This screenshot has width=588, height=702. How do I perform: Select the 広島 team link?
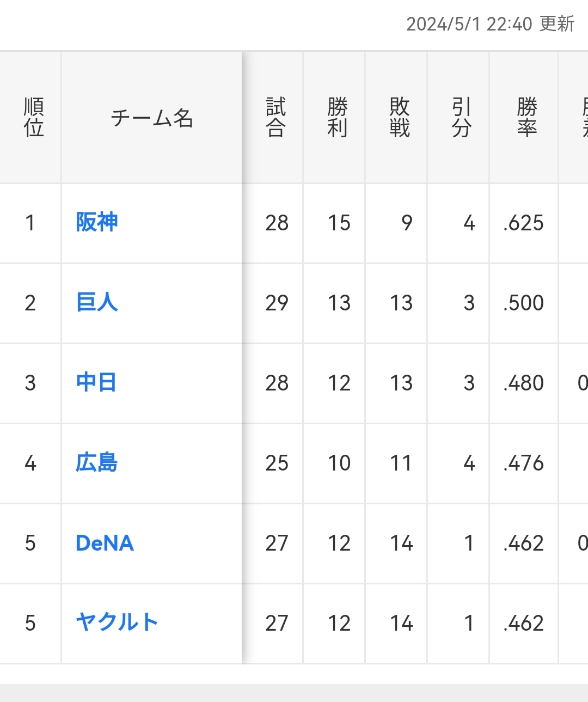pos(97,462)
